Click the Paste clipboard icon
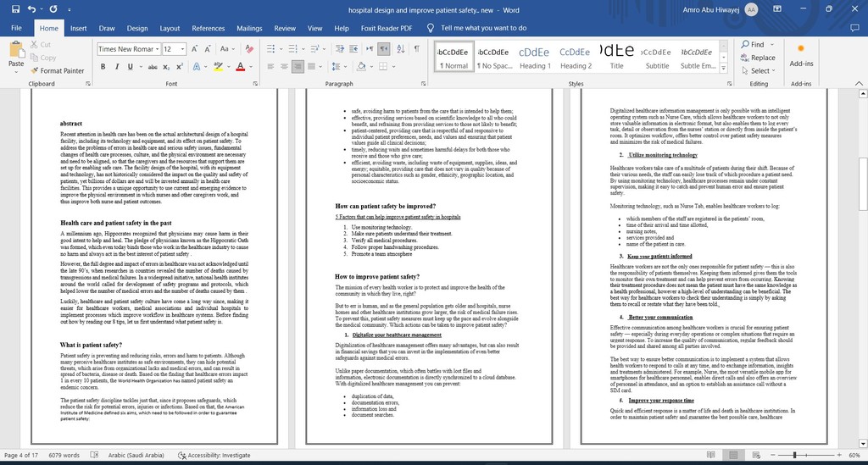Image resolution: width=868 pixels, height=465 pixels. point(16,50)
